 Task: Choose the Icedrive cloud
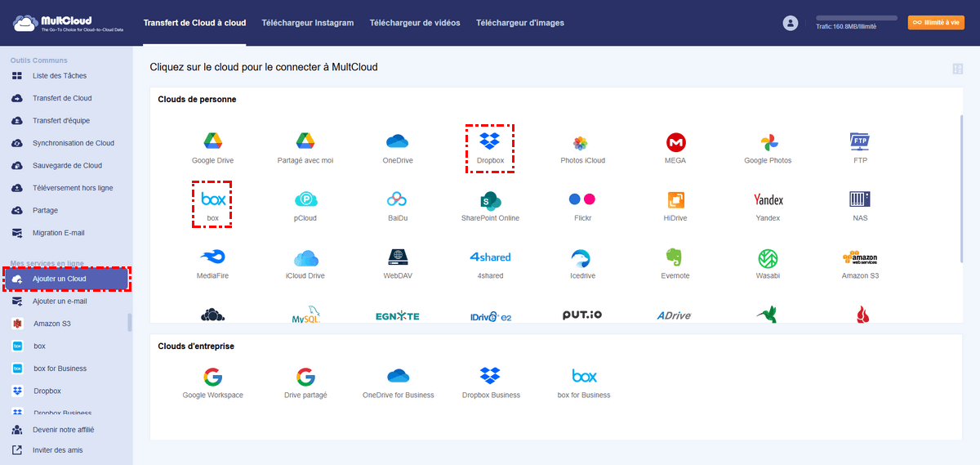click(x=582, y=264)
